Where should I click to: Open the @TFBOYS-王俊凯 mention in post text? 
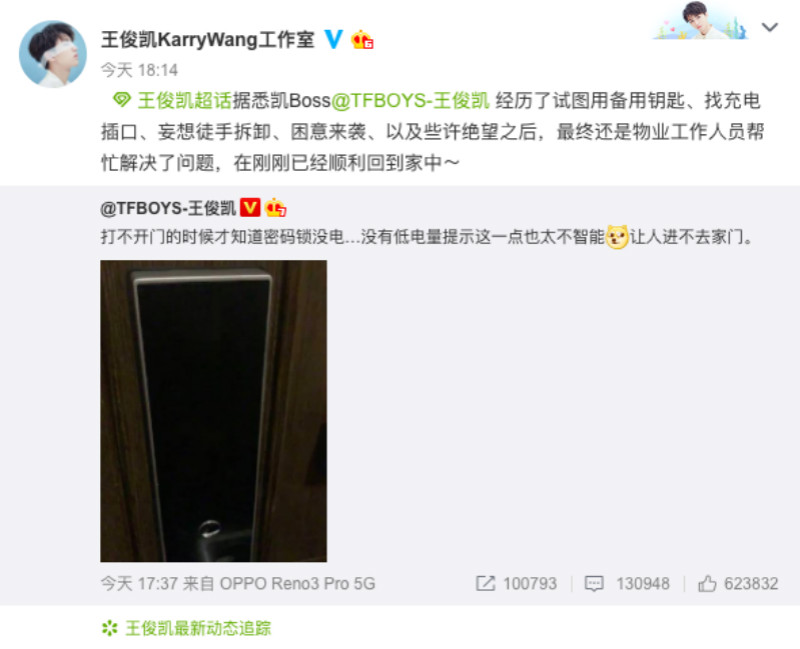pos(411,101)
